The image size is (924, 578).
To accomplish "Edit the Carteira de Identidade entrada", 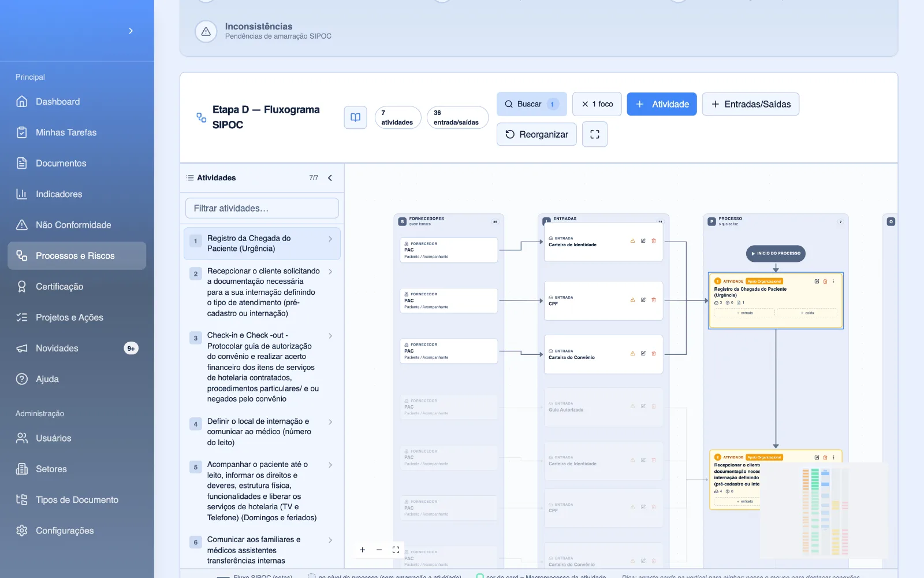I will pos(643,241).
